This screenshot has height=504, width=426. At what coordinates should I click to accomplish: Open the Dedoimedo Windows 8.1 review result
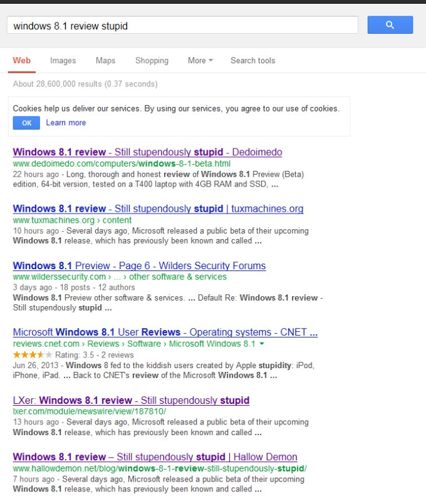tap(148, 152)
